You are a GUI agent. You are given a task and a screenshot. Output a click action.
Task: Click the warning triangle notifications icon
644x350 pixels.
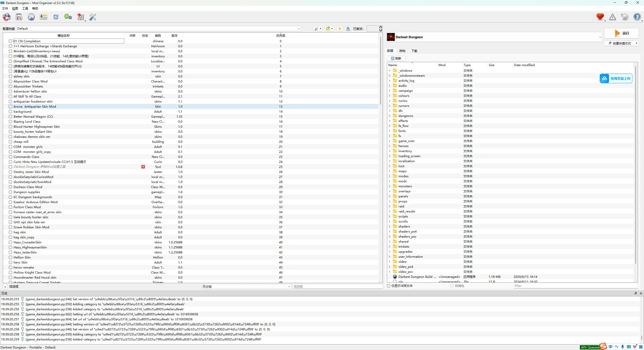click(x=613, y=17)
